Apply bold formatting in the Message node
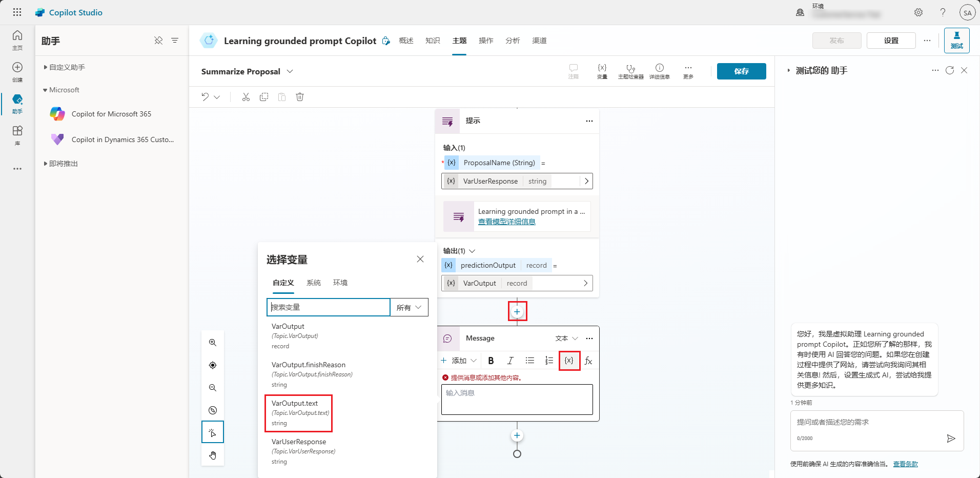Viewport: 980px width, 478px height. pyautogui.click(x=491, y=361)
